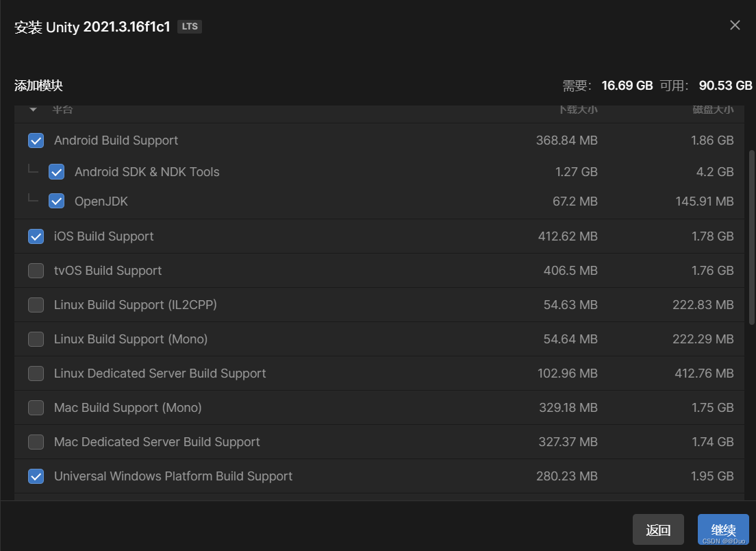Click the 406.5 MB download size

point(571,271)
